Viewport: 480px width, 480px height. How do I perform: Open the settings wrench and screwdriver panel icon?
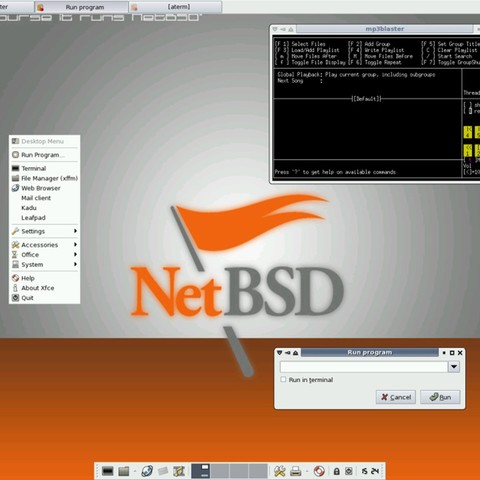point(279,471)
